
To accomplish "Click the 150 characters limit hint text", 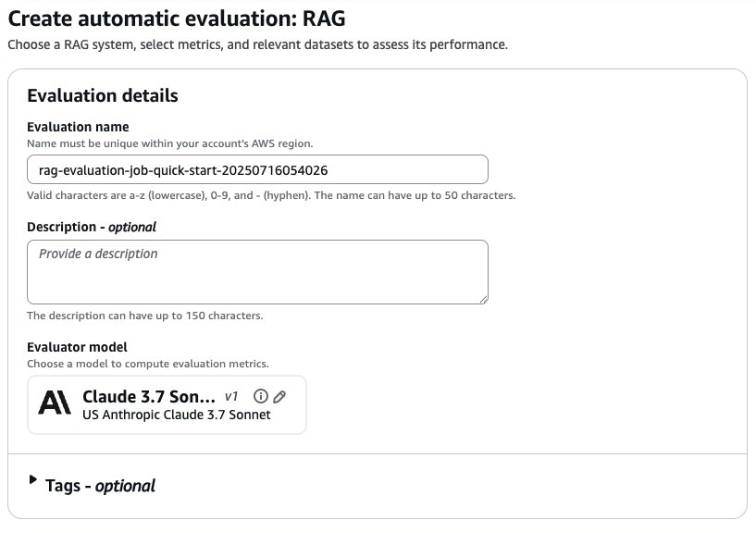I will pyautogui.click(x=145, y=316).
